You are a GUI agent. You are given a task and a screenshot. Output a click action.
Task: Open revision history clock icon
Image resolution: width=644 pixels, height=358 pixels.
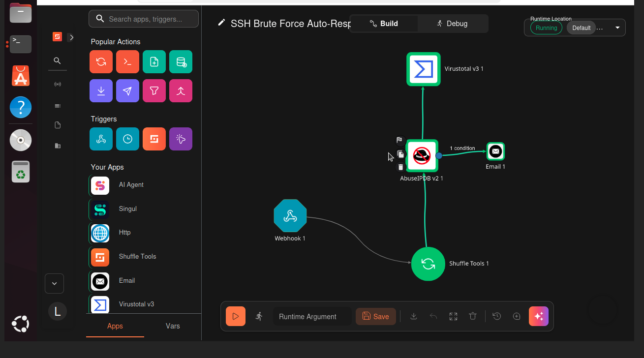[x=497, y=316]
